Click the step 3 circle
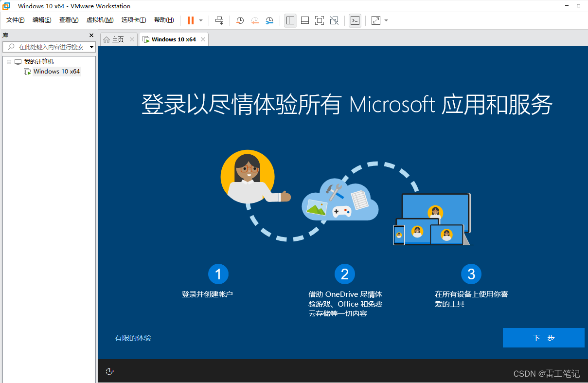The width and height of the screenshot is (588, 383). coord(471,274)
